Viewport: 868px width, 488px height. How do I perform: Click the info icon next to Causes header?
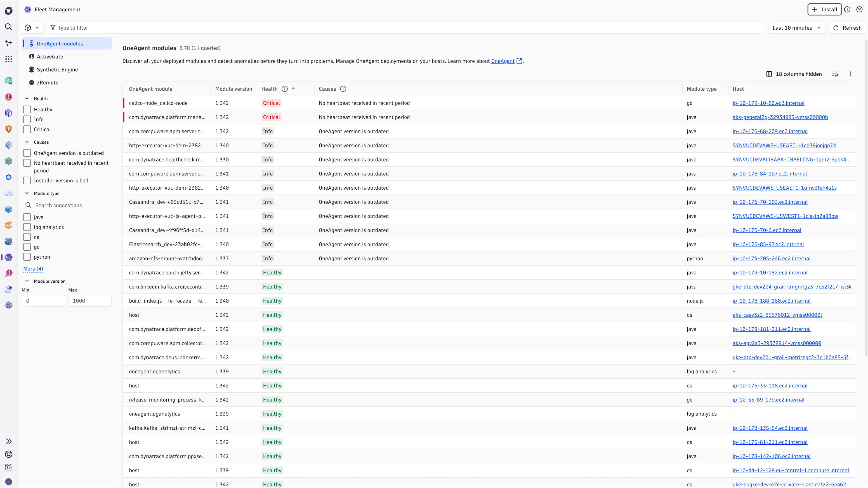pos(343,89)
